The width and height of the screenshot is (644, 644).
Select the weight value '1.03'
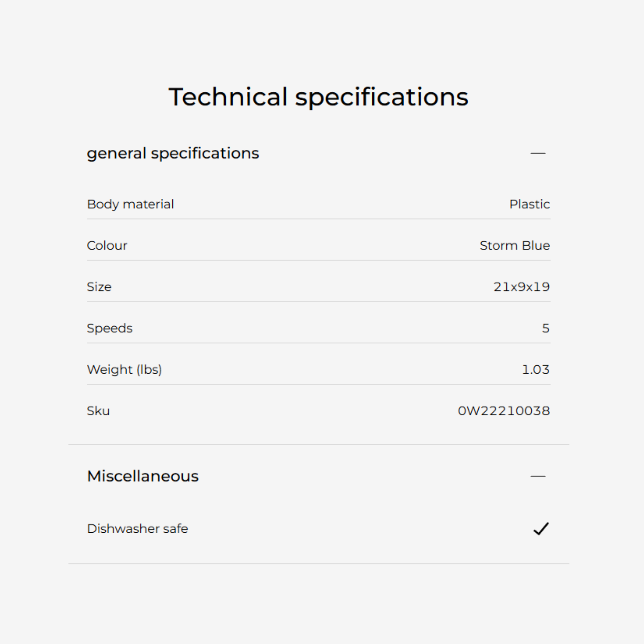click(535, 370)
